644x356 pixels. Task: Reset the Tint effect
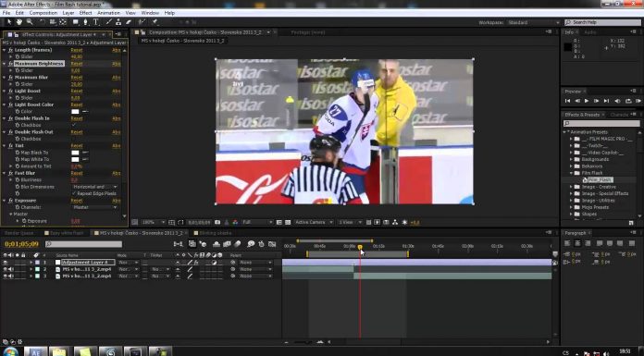[x=77, y=146]
